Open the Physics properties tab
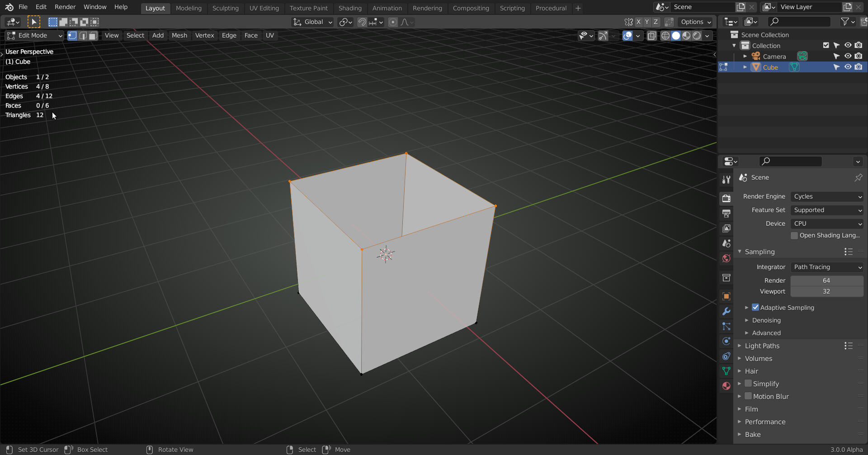The image size is (868, 455). [726, 341]
